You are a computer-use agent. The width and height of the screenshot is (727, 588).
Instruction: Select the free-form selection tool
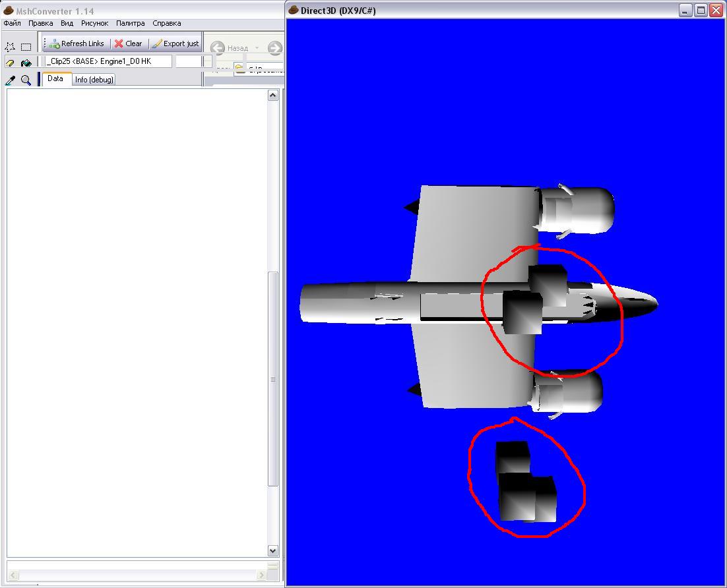(10, 47)
